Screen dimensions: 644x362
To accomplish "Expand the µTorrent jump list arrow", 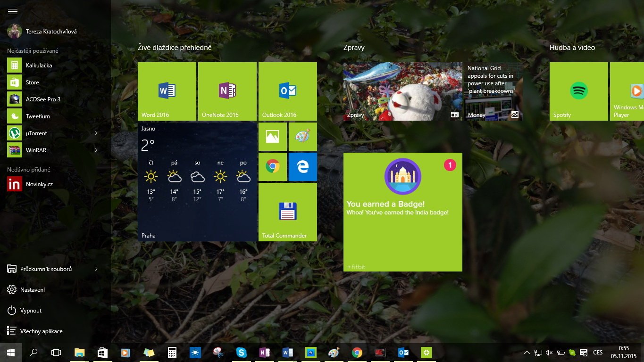I will (x=96, y=133).
